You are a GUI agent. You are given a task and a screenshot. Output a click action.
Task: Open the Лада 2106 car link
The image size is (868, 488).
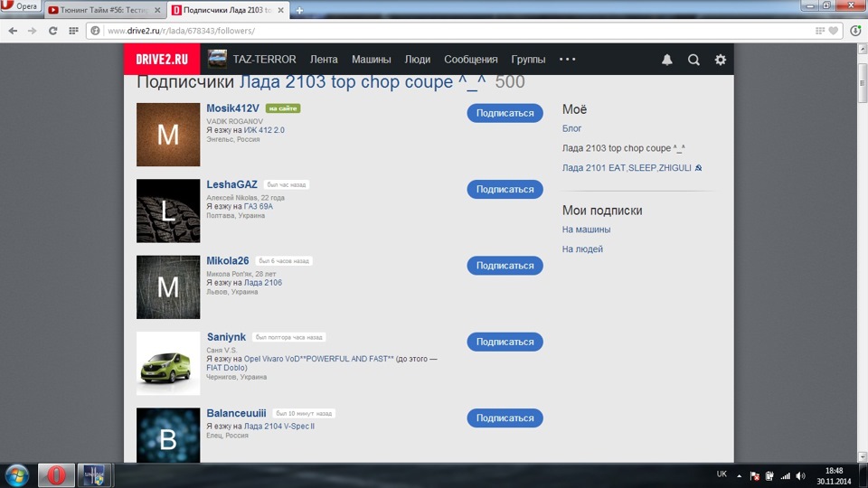point(263,283)
